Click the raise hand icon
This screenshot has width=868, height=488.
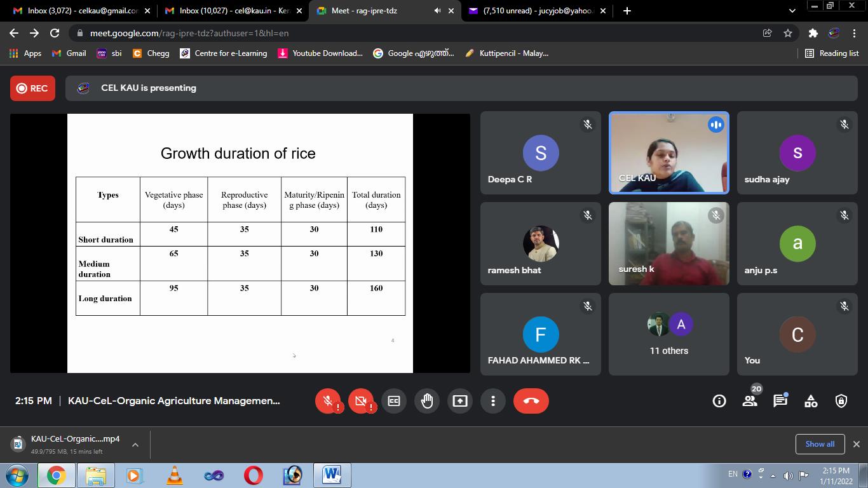coord(427,401)
